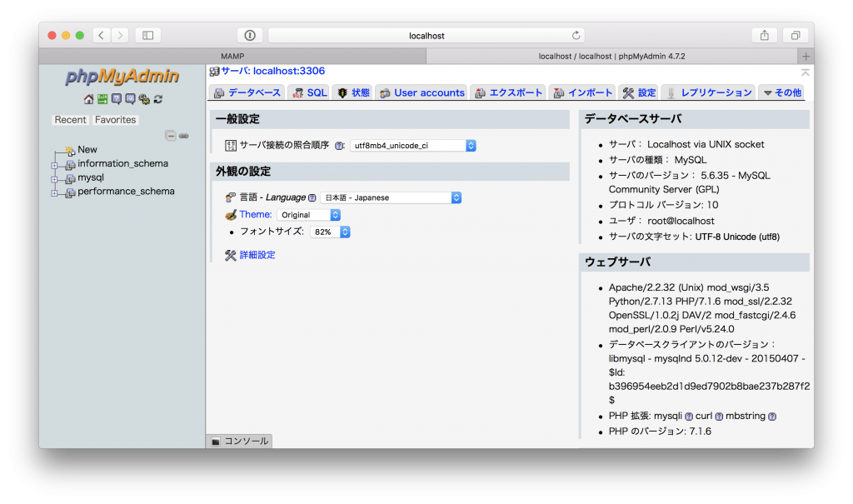This screenshot has width=853, height=504.
Task: Collapse all databases with the minus toggle
Action: (172, 135)
